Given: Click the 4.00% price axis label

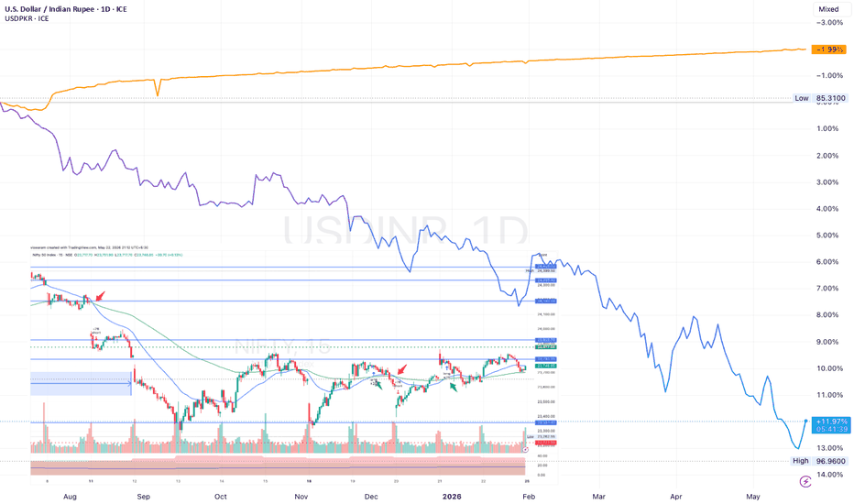Looking at the screenshot, I should 827,209.
